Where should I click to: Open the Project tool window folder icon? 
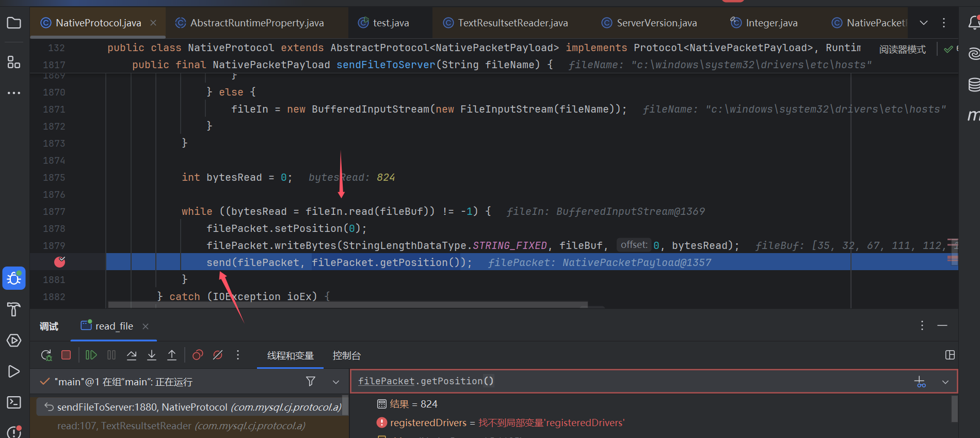click(14, 23)
